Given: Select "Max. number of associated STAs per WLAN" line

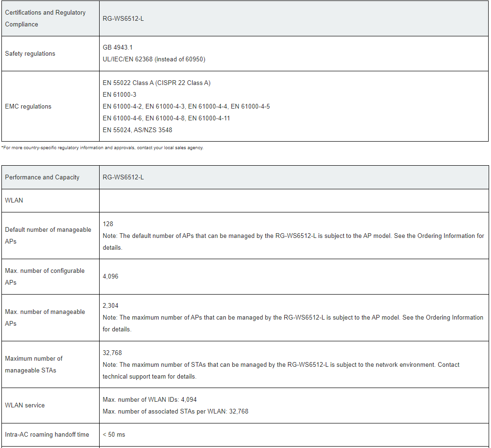Looking at the screenshot, I should pyautogui.click(x=176, y=411).
